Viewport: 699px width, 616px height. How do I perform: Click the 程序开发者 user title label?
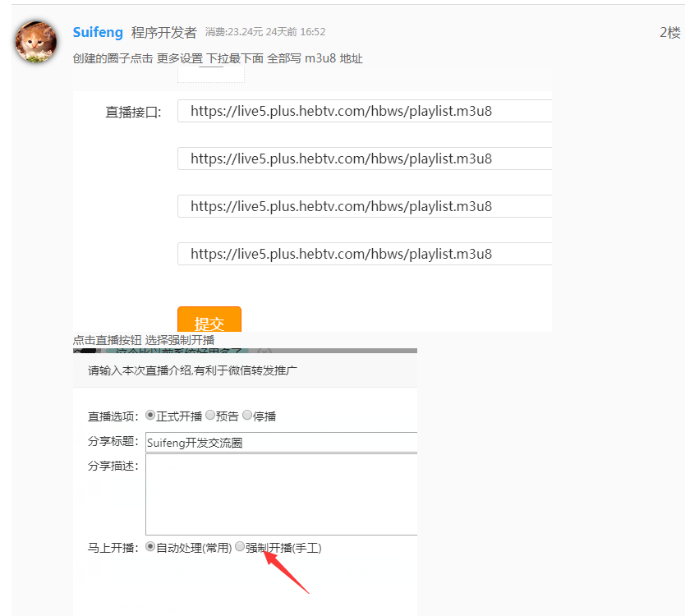click(x=163, y=32)
